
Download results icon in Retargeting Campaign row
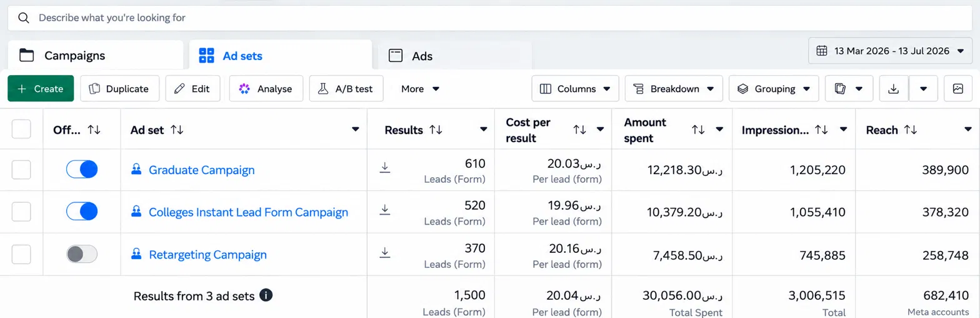[x=385, y=252]
